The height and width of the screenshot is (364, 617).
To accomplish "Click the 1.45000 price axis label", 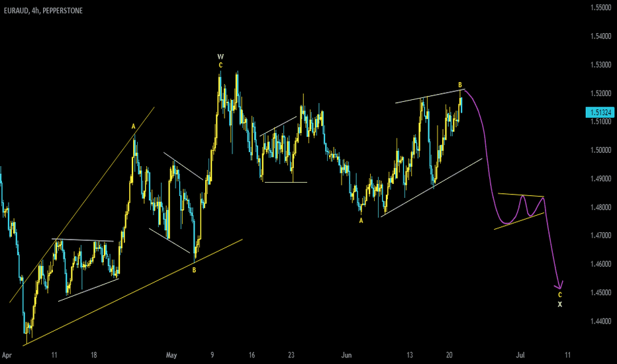I will coord(600,293).
